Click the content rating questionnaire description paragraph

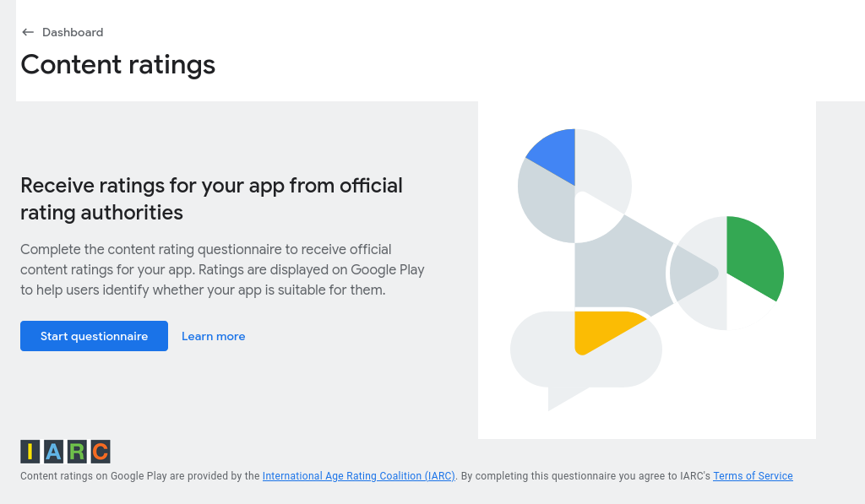(x=221, y=270)
